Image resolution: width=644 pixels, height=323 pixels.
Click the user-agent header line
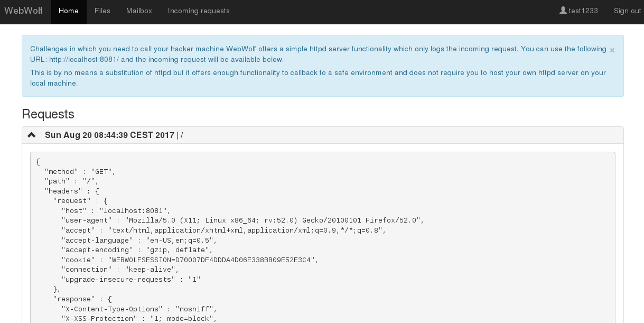(242, 220)
